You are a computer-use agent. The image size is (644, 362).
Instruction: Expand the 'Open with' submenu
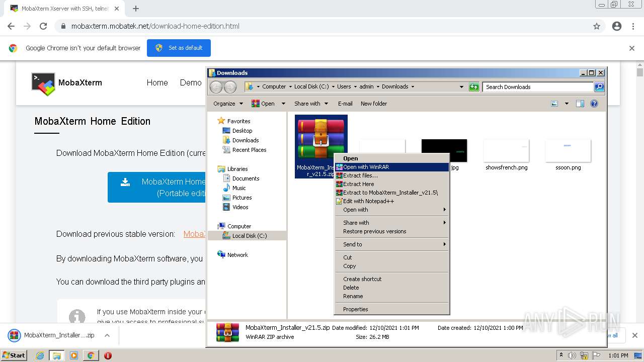pos(392,210)
